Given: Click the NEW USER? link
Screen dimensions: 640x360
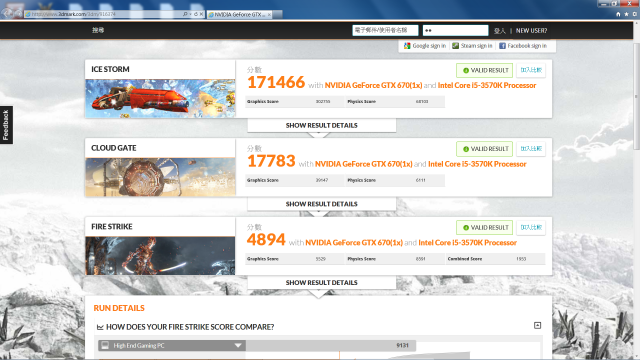Looking at the screenshot, I should [x=531, y=31].
